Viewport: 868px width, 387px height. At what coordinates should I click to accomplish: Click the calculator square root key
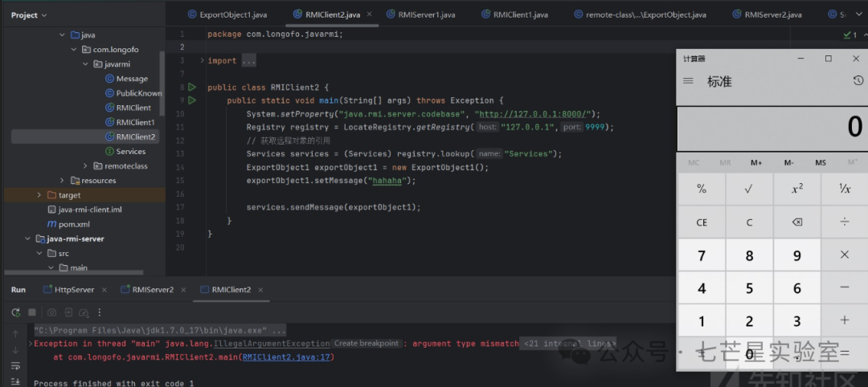749,189
